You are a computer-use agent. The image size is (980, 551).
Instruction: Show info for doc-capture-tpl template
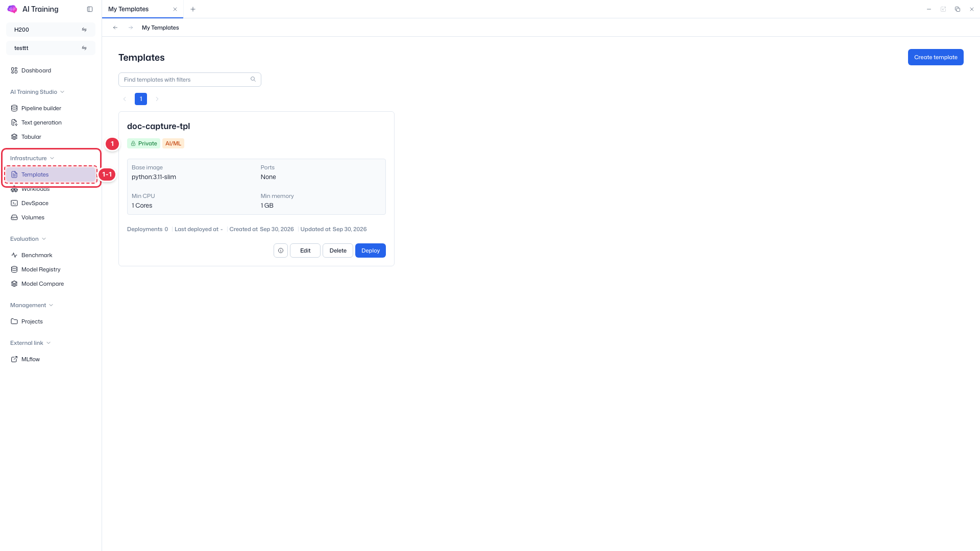(x=281, y=251)
